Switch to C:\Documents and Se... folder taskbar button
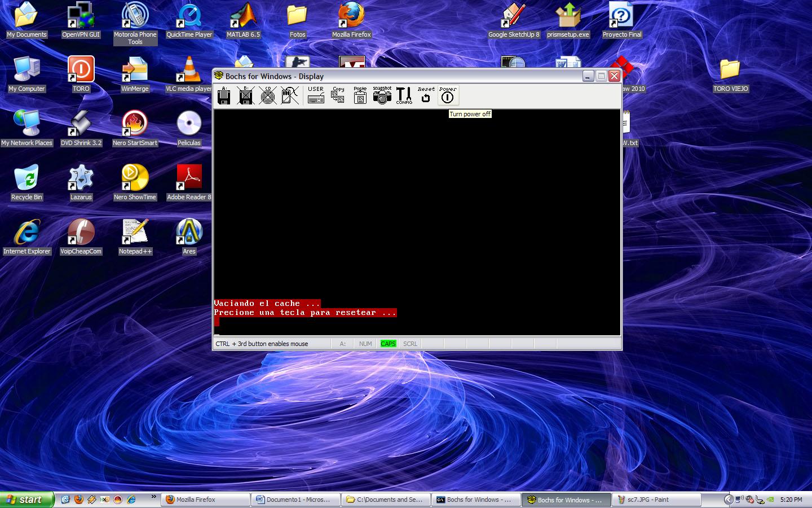Image resolution: width=812 pixels, height=508 pixels. pyautogui.click(x=386, y=500)
